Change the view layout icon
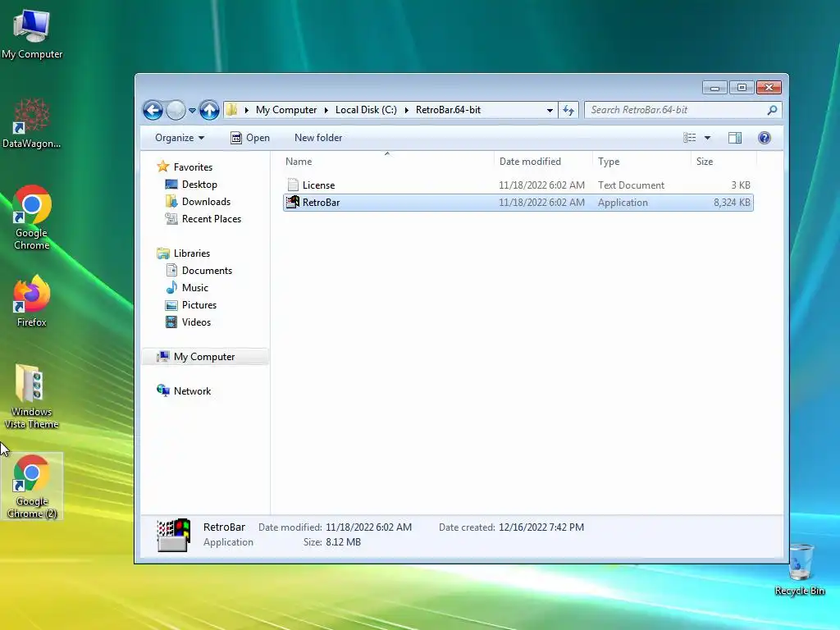This screenshot has height=630, width=840. click(x=689, y=138)
